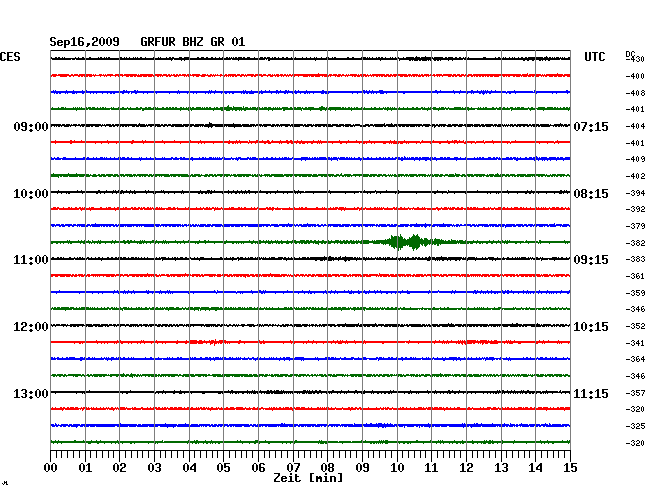Select the 11:00 local time label
The height and width of the screenshot is (494, 650).
pos(31,260)
